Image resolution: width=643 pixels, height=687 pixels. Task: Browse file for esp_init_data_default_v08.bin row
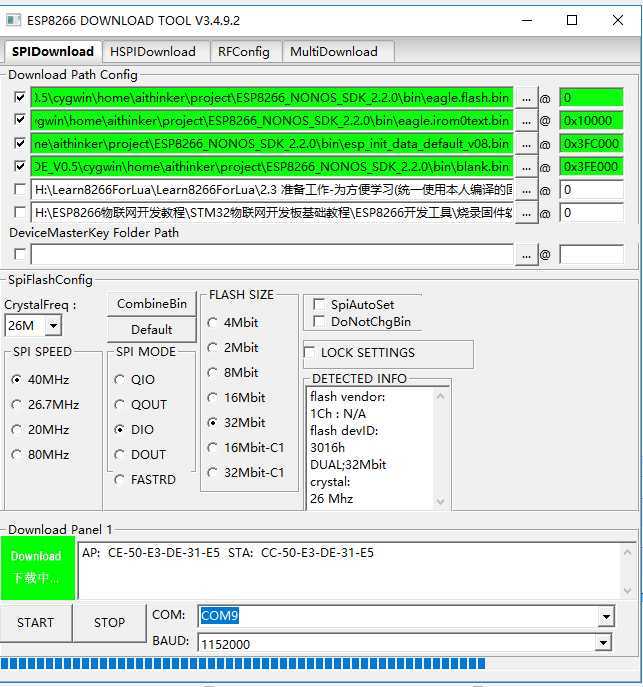tap(526, 145)
